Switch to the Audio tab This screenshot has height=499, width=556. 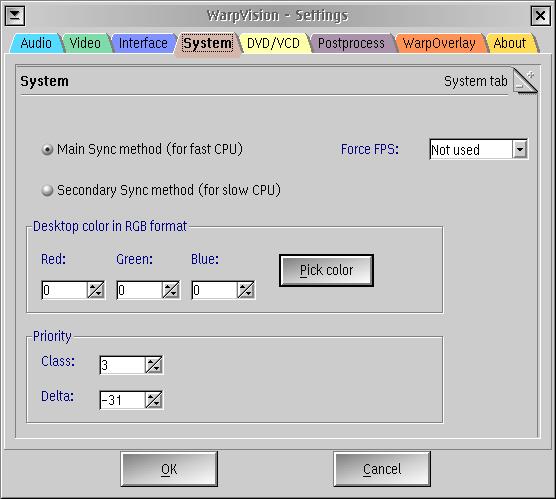point(36,43)
